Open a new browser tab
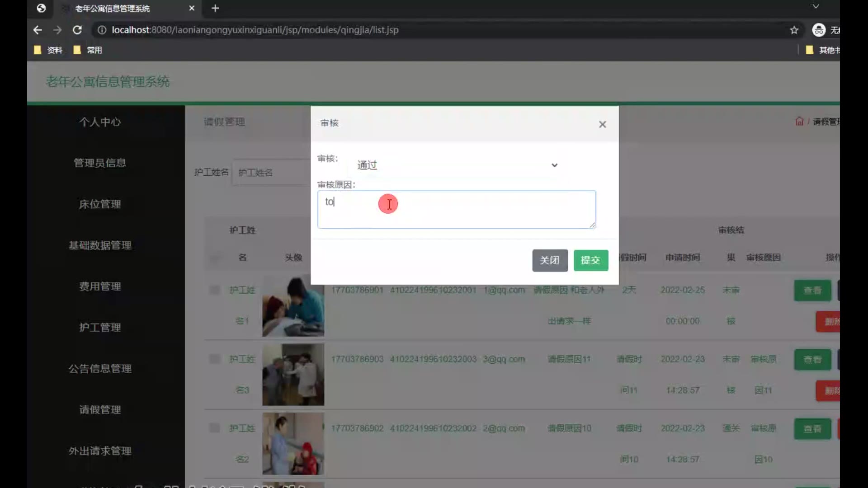Image resolution: width=868 pixels, height=488 pixels. pyautogui.click(x=215, y=8)
